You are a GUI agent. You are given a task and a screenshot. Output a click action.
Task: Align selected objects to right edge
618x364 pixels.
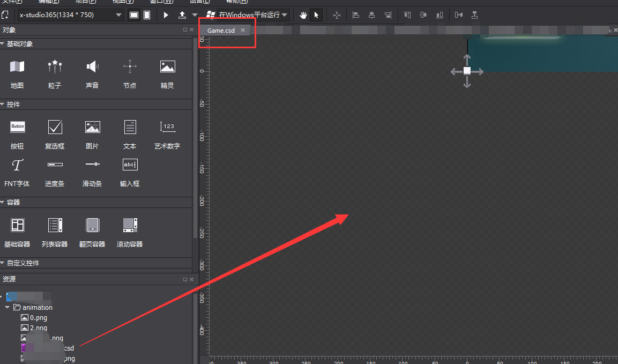point(388,15)
